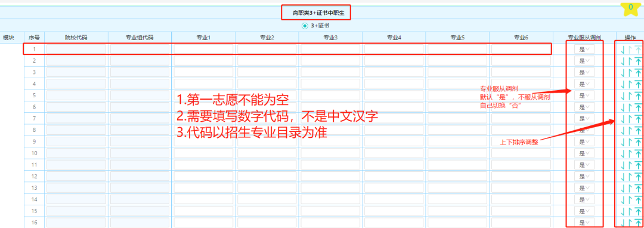Move row 3 up one position
644x228 pixels.
[x=630, y=73]
